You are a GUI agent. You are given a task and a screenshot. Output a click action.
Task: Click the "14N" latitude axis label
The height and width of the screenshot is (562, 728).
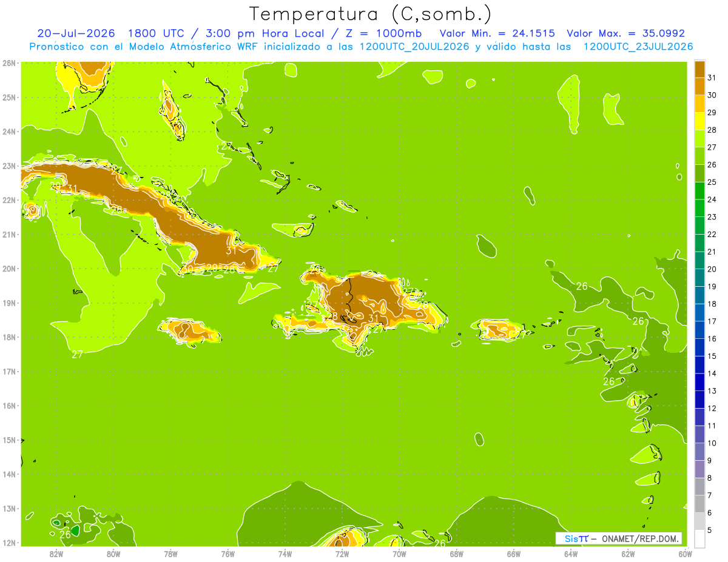point(9,474)
